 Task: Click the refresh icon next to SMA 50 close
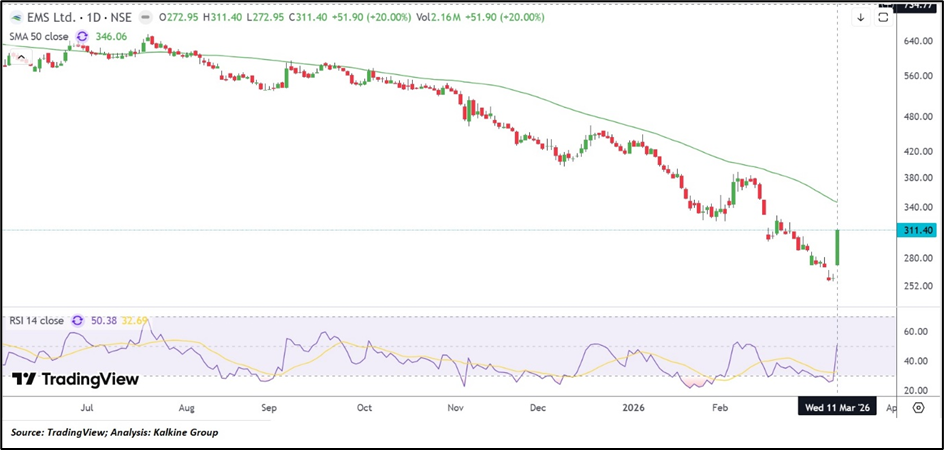point(83,36)
